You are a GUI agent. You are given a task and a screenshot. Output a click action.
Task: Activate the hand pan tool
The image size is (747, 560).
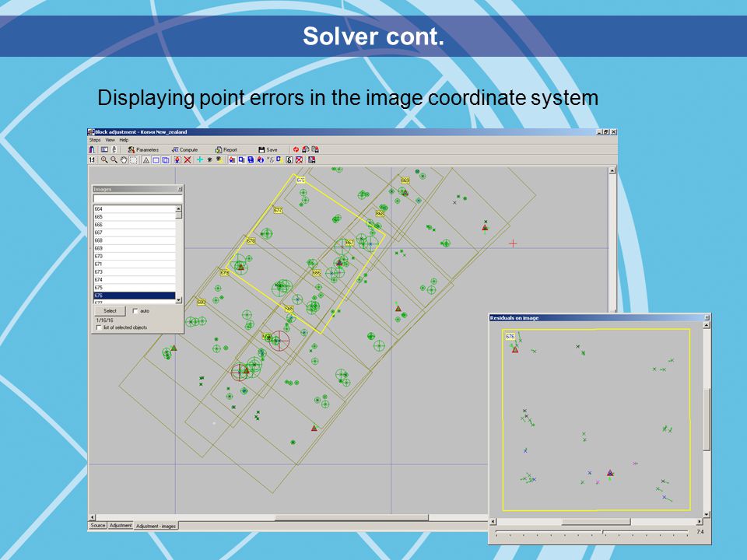124,160
